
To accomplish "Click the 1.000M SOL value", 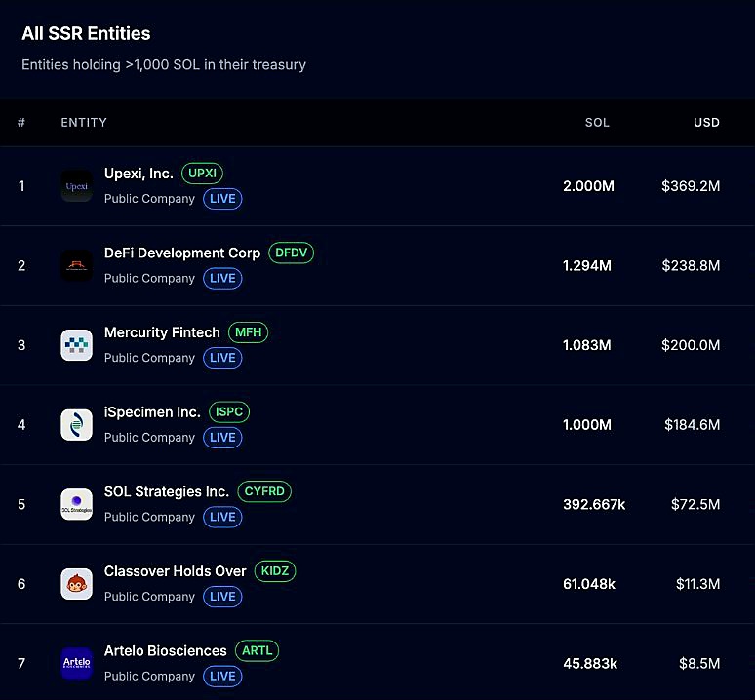I will [587, 425].
